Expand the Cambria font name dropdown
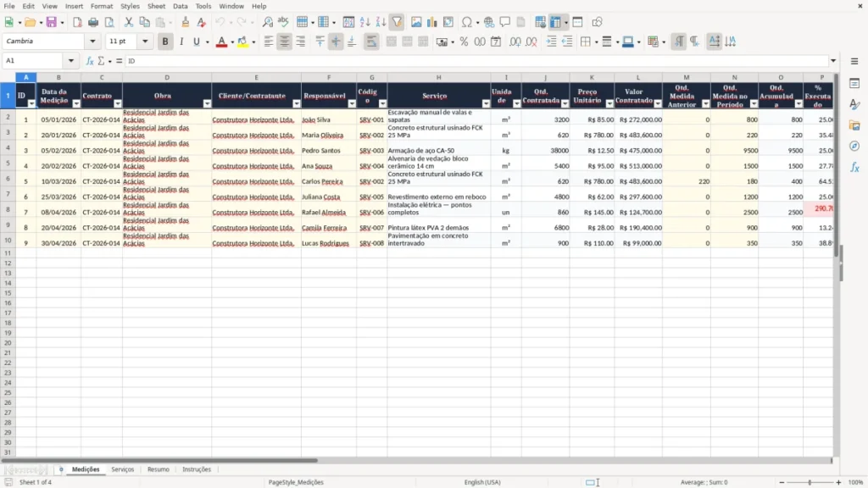 click(92, 42)
